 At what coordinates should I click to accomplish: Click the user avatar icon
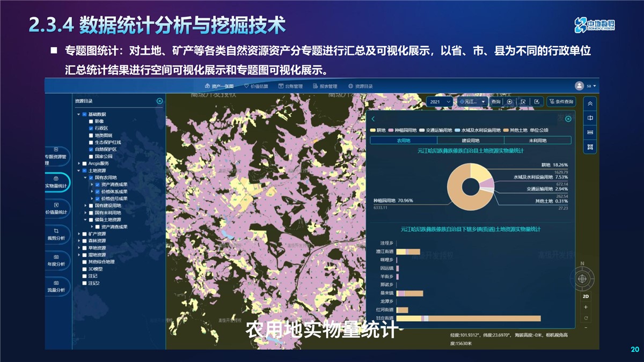click(x=579, y=86)
